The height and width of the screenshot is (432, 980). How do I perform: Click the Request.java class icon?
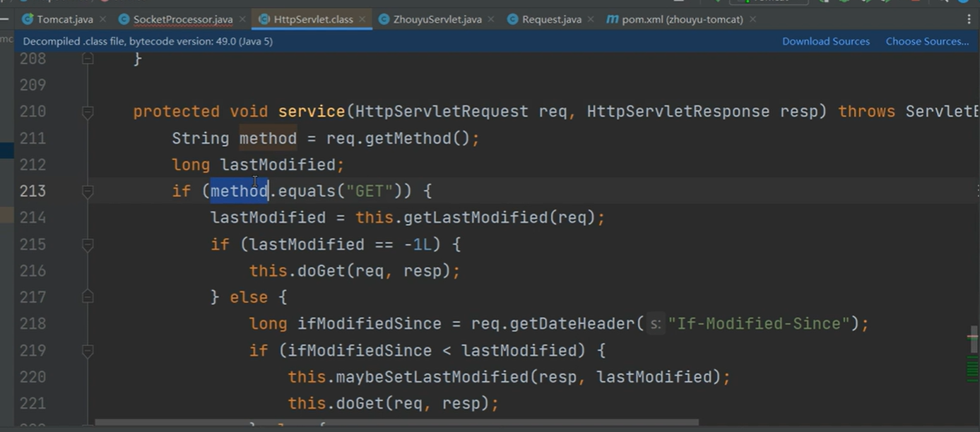513,19
